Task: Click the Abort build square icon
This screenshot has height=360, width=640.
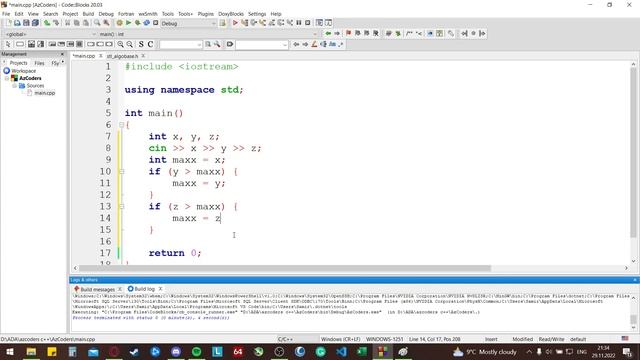Action: [155, 23]
